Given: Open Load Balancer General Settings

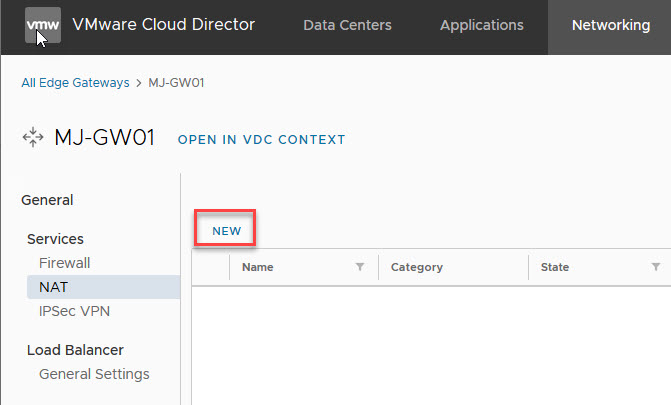Looking at the screenshot, I should [x=94, y=374].
